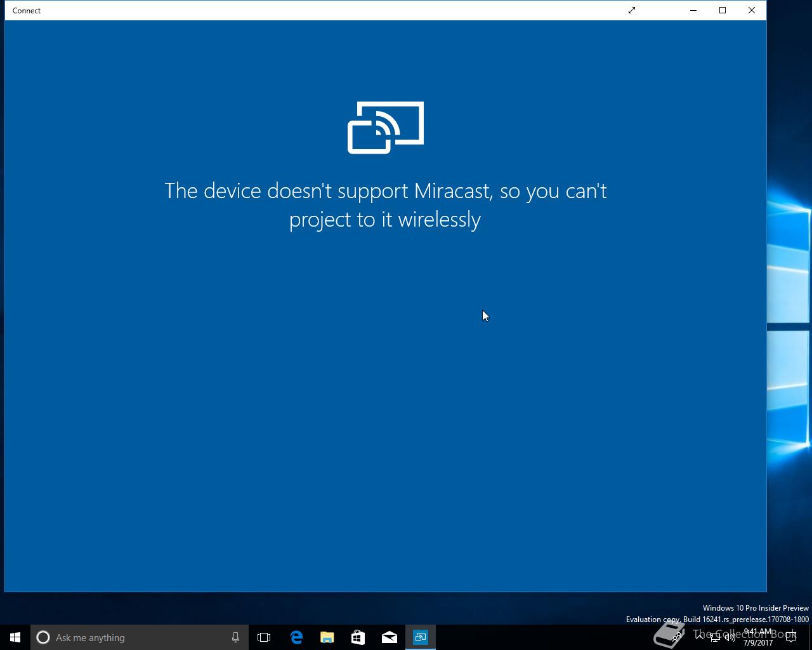This screenshot has width=812, height=650.
Task: Show hidden system tray icons
Action: click(x=700, y=637)
